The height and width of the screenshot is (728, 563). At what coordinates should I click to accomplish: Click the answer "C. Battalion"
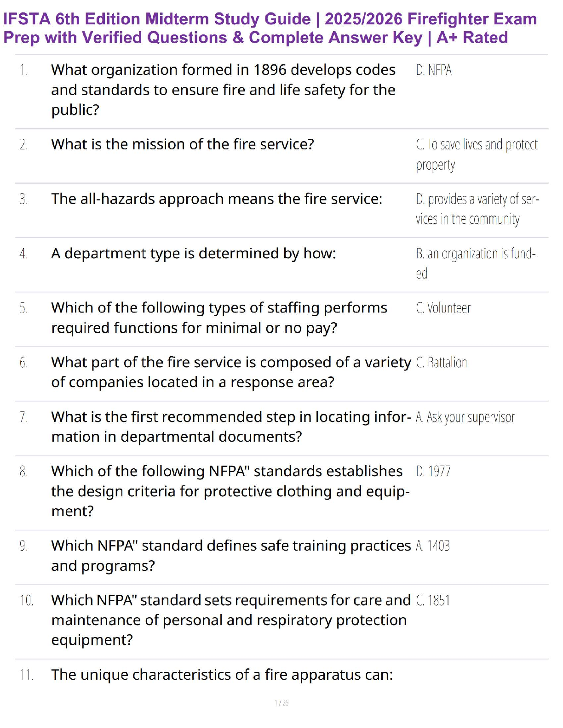click(442, 363)
